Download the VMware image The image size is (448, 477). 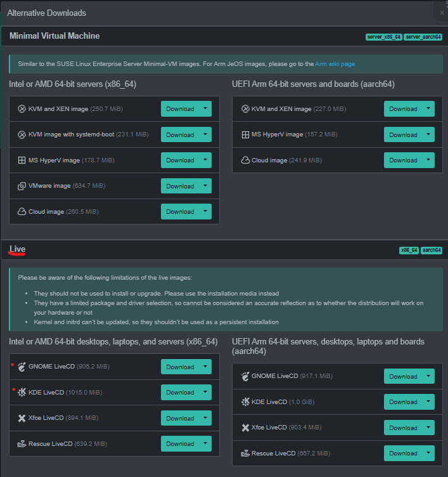(180, 186)
